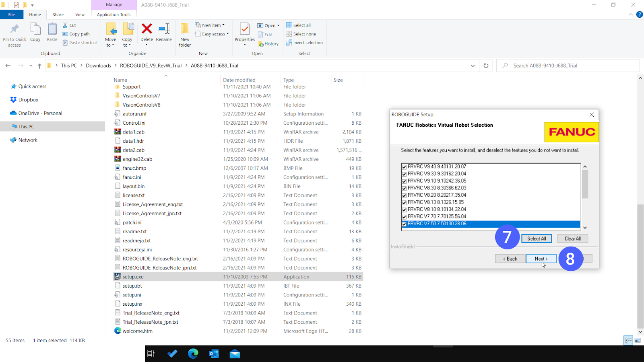
Task: Open Microsoft Edge from the taskbar
Action: tap(193, 354)
